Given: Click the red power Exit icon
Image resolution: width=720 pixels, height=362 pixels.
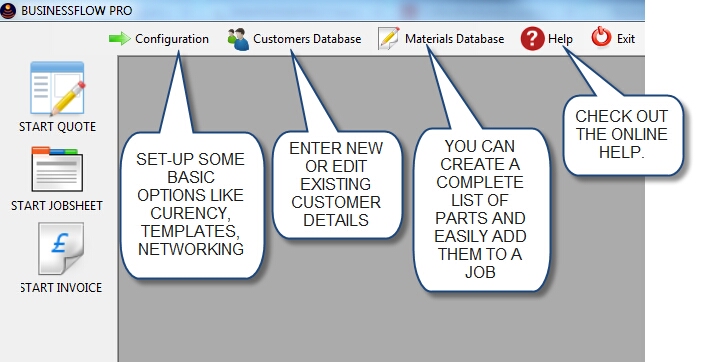Looking at the screenshot, I should [x=601, y=37].
